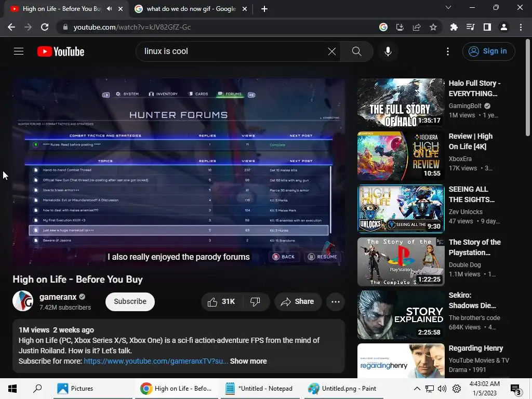The width and height of the screenshot is (532, 399).
Task: Click the YouTube search magnifier button
Action: click(356, 51)
